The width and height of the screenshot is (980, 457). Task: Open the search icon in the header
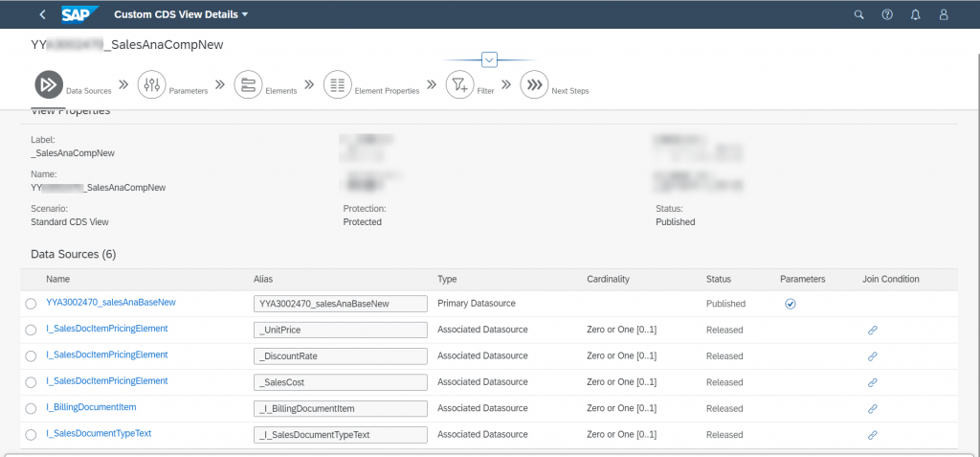point(858,15)
